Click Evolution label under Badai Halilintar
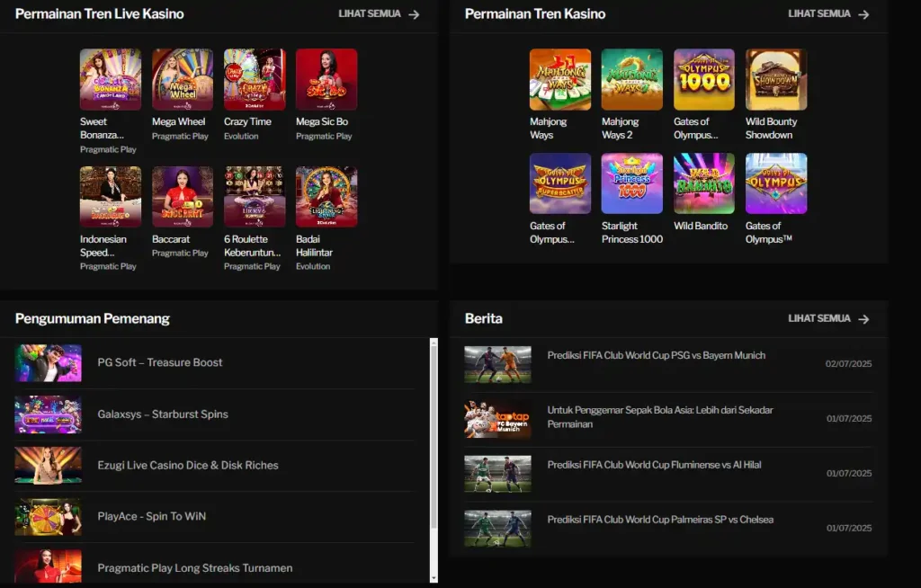The height and width of the screenshot is (588, 921). [313, 267]
